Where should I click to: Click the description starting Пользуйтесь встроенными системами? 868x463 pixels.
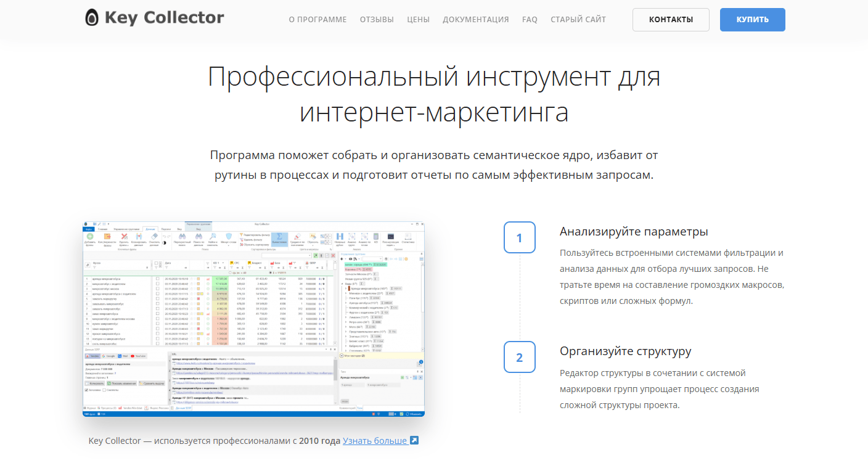click(x=672, y=277)
